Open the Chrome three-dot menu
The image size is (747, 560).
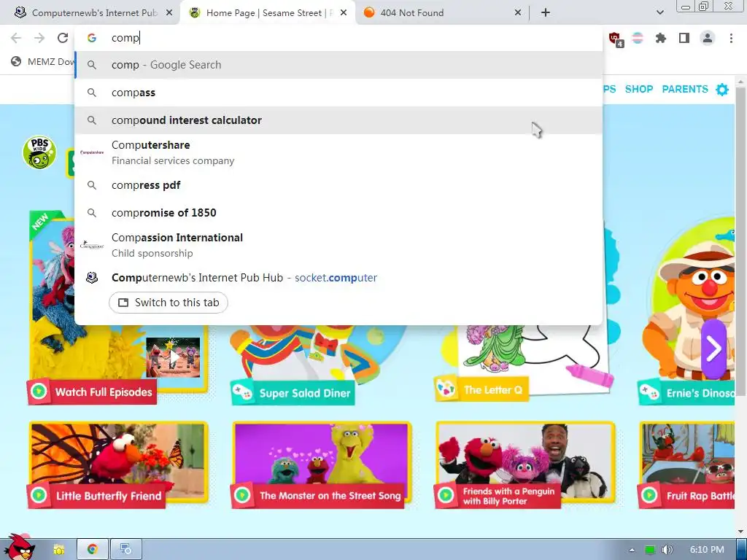pos(731,38)
